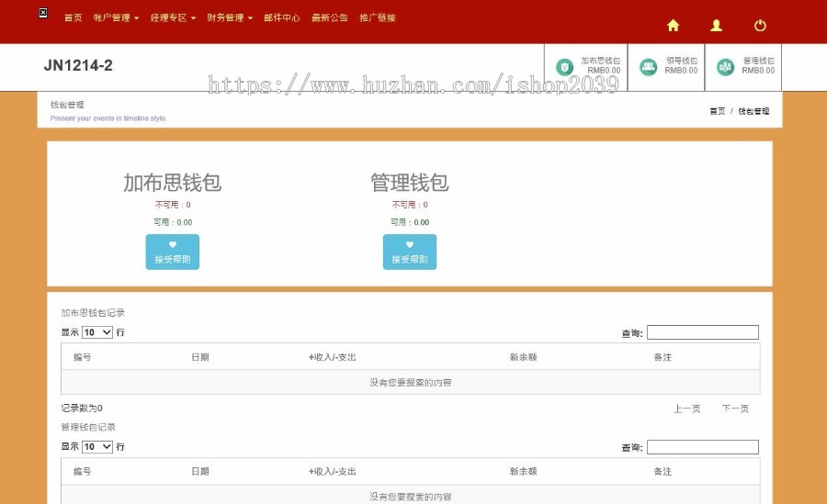827x504 pixels.
Task: Sort 管理钱包记录 table by 日期
Action: click(x=200, y=471)
